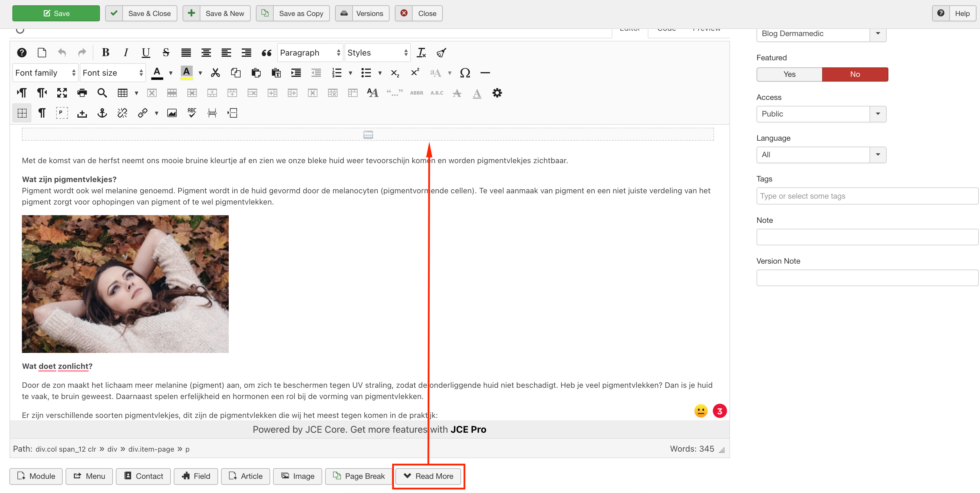This screenshot has height=493, width=980.
Task: Click the Insert image icon in toolbar
Action: pos(172,113)
